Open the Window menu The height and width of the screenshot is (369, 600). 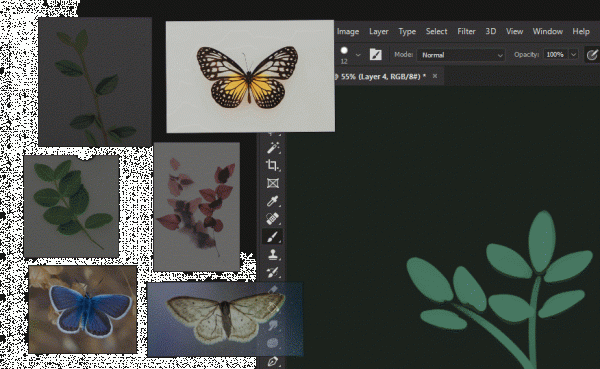pyautogui.click(x=548, y=31)
